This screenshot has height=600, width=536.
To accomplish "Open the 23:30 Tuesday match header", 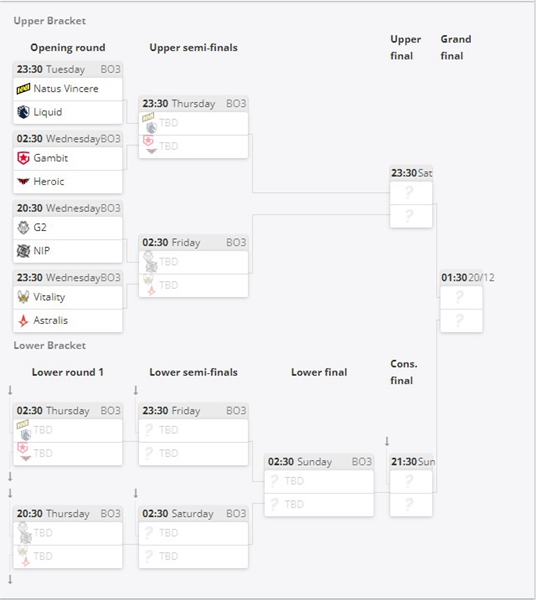I will 68,69.
